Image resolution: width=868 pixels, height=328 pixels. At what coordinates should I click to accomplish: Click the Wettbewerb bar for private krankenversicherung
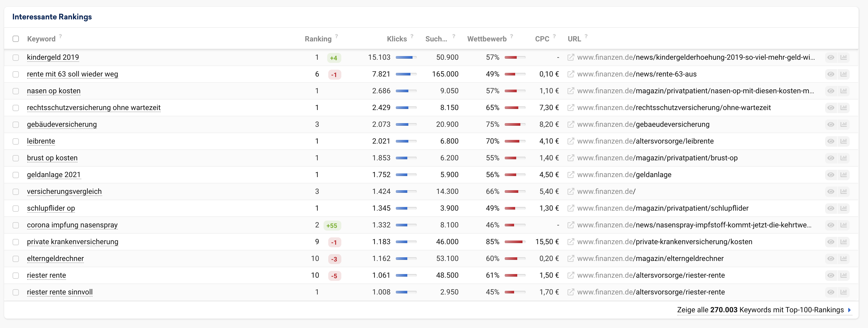[x=515, y=242]
